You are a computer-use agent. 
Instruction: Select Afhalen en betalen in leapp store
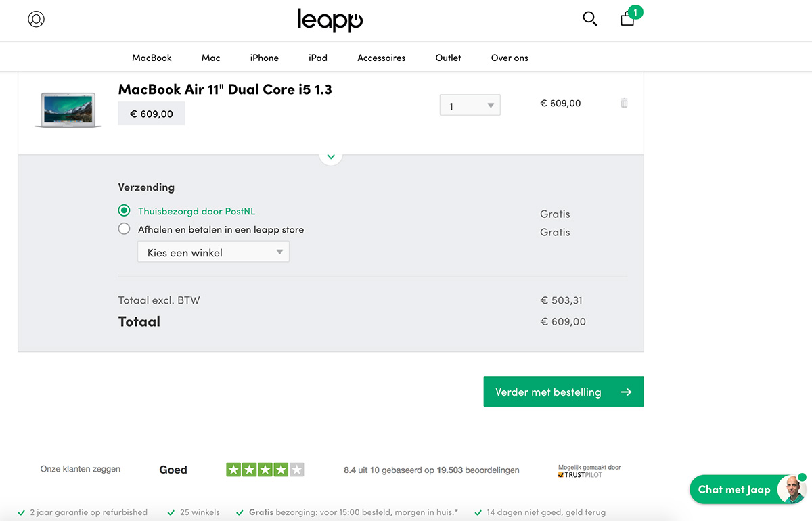click(124, 229)
